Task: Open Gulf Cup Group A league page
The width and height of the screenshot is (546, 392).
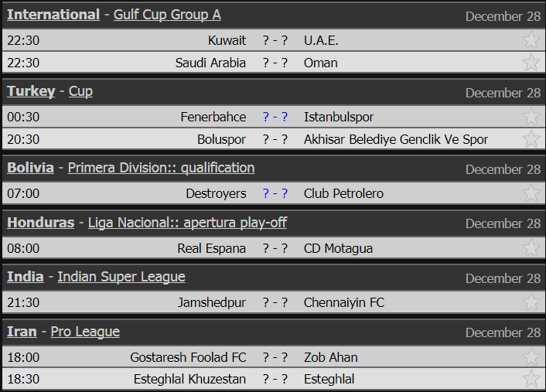Action: 167,15
